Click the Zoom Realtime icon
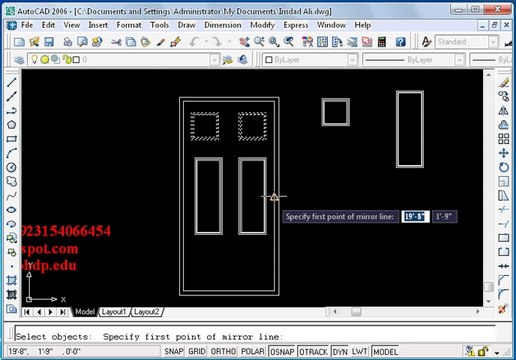Screen dimensions: 516x360 click(259, 42)
